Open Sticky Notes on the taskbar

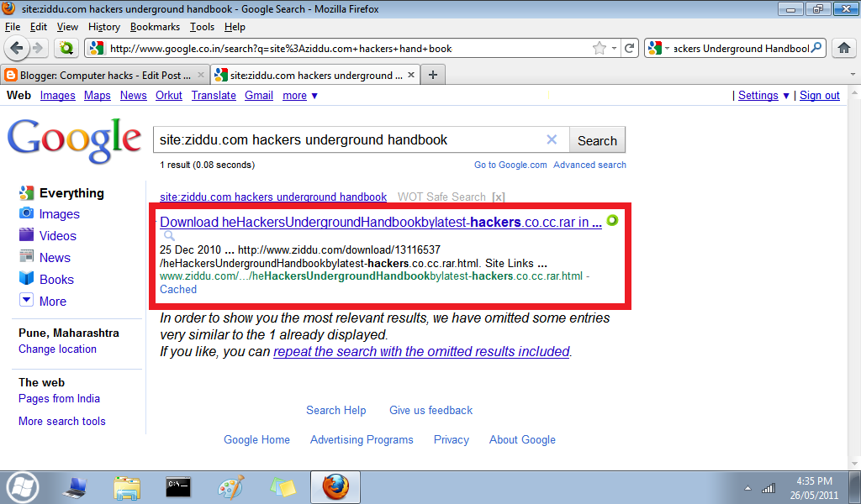pyautogui.click(x=283, y=487)
